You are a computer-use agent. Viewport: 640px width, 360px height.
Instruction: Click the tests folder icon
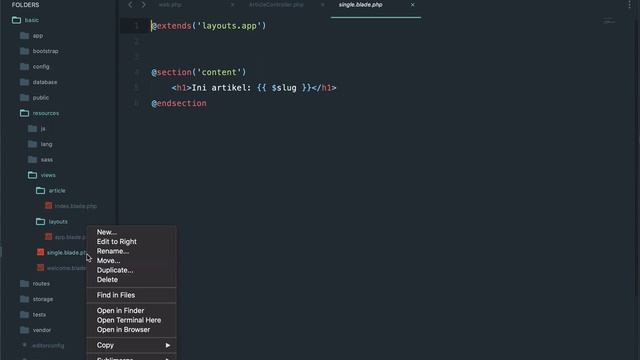coord(24,314)
